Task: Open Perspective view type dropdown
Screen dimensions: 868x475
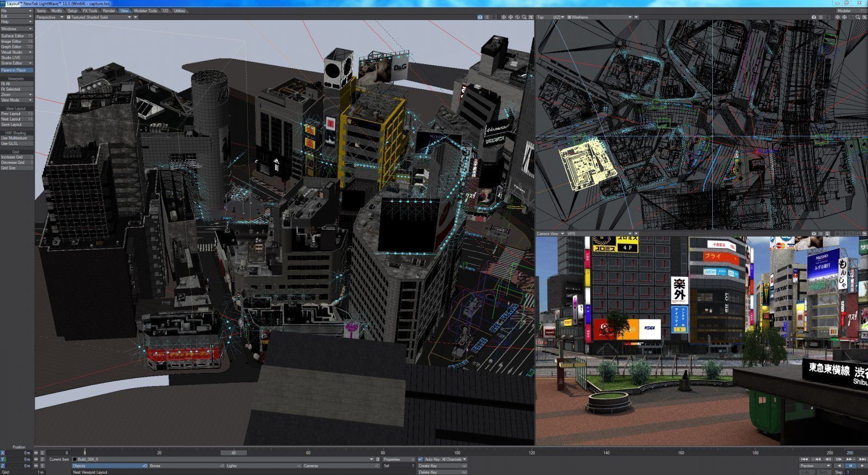Action: (x=50, y=17)
